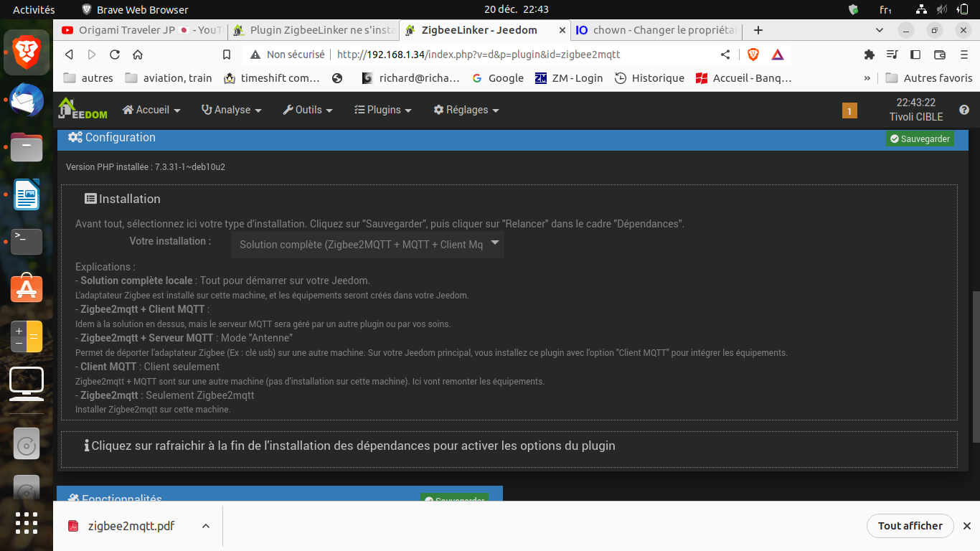980x551 pixels.
Task: Open the Jeedom notification badge showing 1
Action: tap(849, 110)
